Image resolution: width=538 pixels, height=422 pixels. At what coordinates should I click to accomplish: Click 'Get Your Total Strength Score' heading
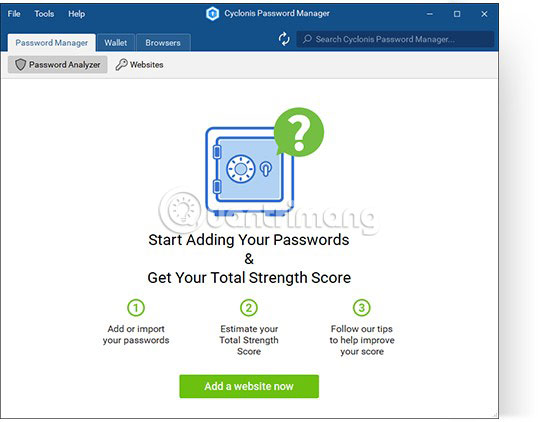pyautogui.click(x=249, y=278)
